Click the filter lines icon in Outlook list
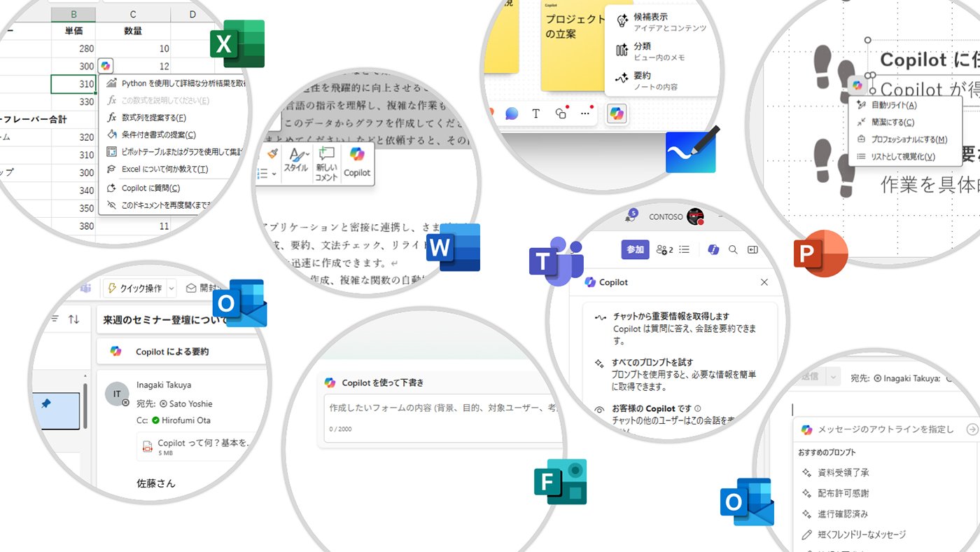Image resolution: width=980 pixels, height=552 pixels. 55,319
